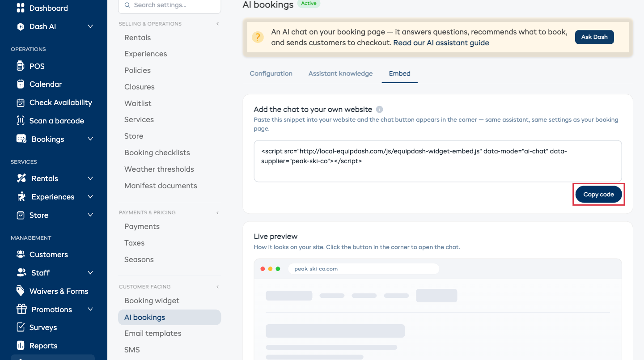The image size is (644, 360).
Task: Click the Rentals tools icon
Action: tap(21, 178)
